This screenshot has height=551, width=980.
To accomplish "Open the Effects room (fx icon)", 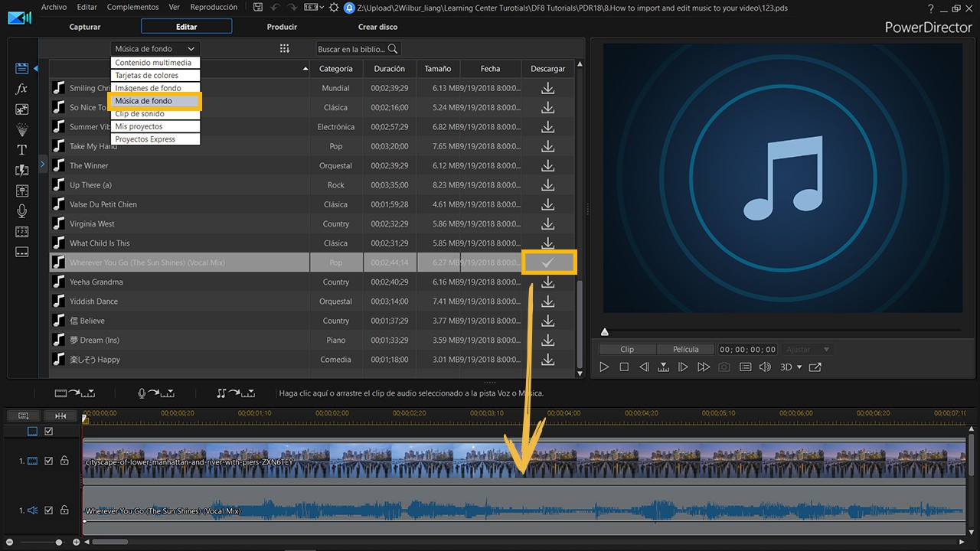I will (x=21, y=90).
